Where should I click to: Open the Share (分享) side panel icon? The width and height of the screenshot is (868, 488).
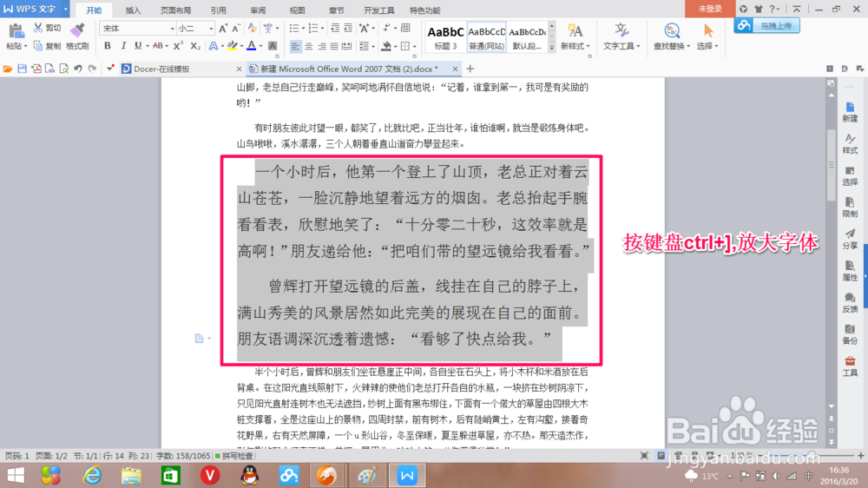851,240
